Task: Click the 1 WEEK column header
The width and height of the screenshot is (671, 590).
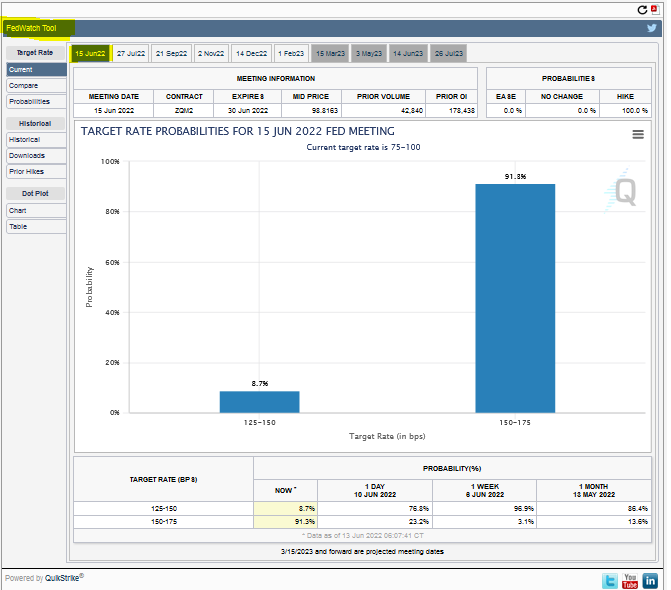Action: pos(485,490)
